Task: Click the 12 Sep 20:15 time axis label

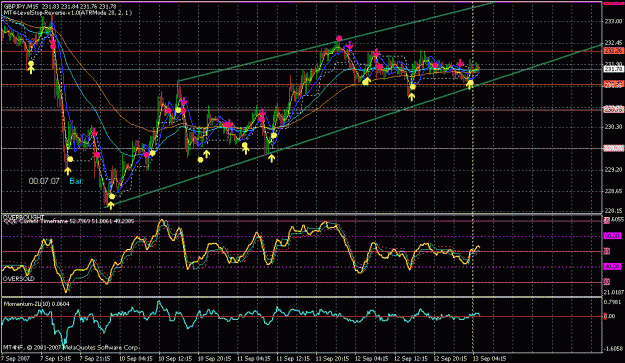Action: click(x=450, y=358)
